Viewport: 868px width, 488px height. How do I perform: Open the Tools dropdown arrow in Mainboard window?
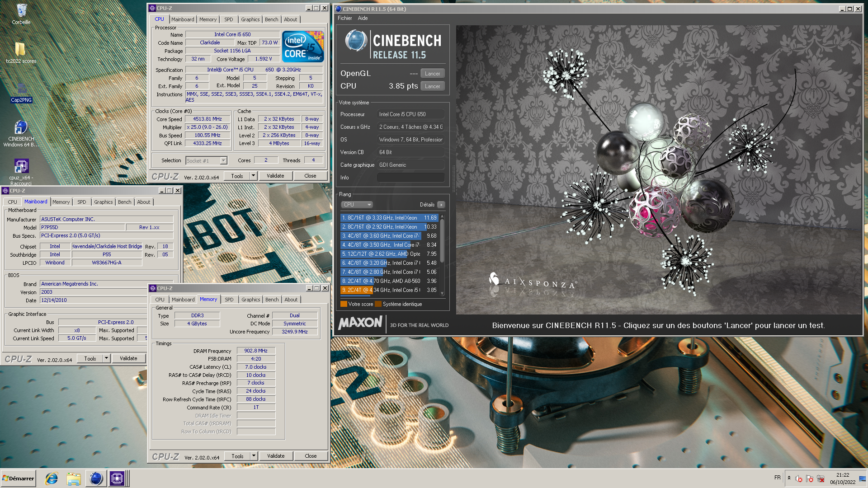point(106,358)
